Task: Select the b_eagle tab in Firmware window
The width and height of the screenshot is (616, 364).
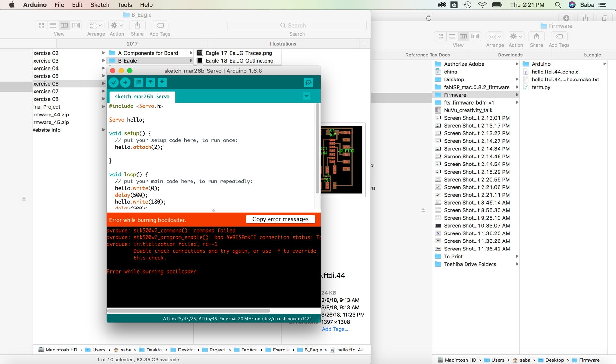Action: [x=592, y=55]
